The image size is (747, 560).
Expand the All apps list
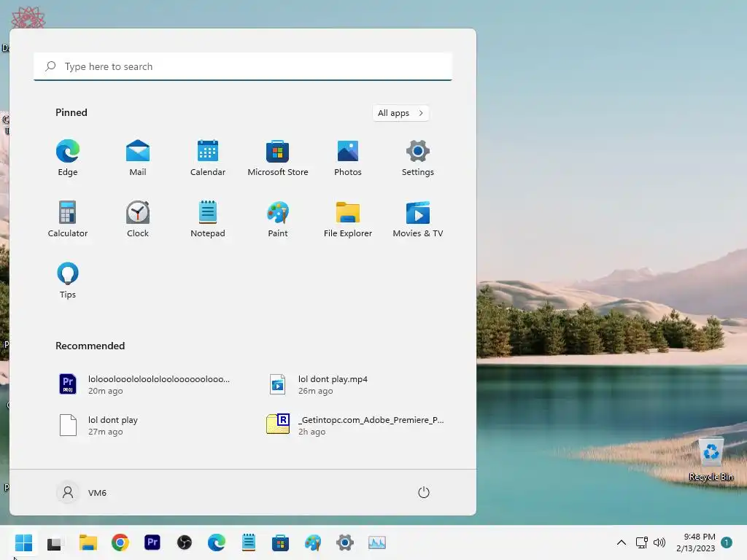[400, 113]
